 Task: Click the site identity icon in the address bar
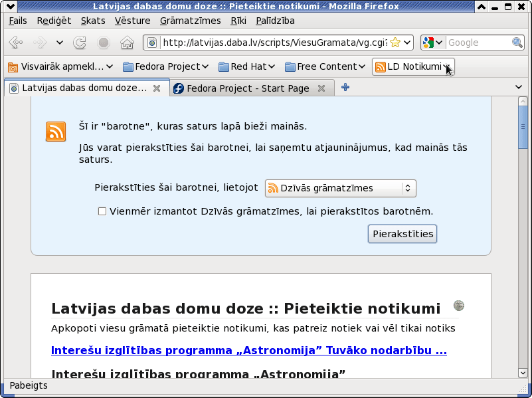coord(152,43)
